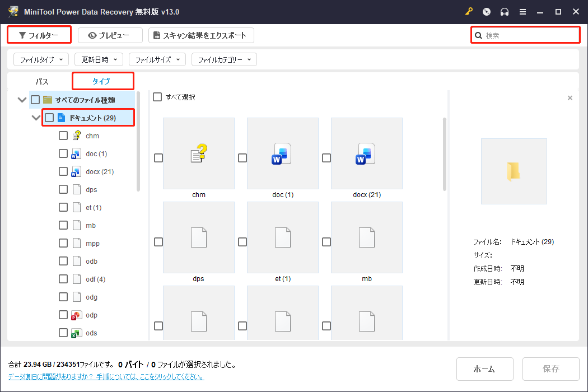This screenshot has height=392, width=588.
Task: Select the odb tree item
Action: click(x=91, y=261)
